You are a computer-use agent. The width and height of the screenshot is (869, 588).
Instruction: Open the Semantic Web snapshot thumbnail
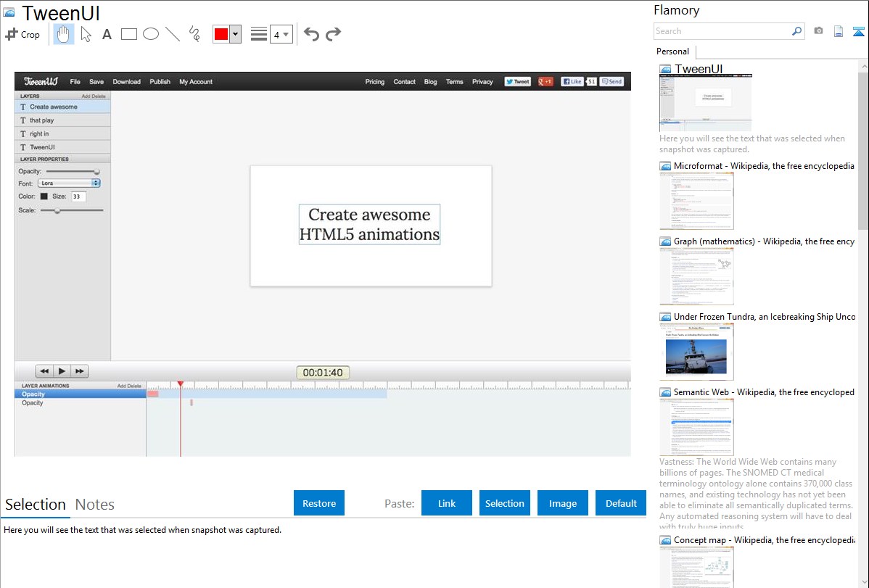pyautogui.click(x=696, y=426)
